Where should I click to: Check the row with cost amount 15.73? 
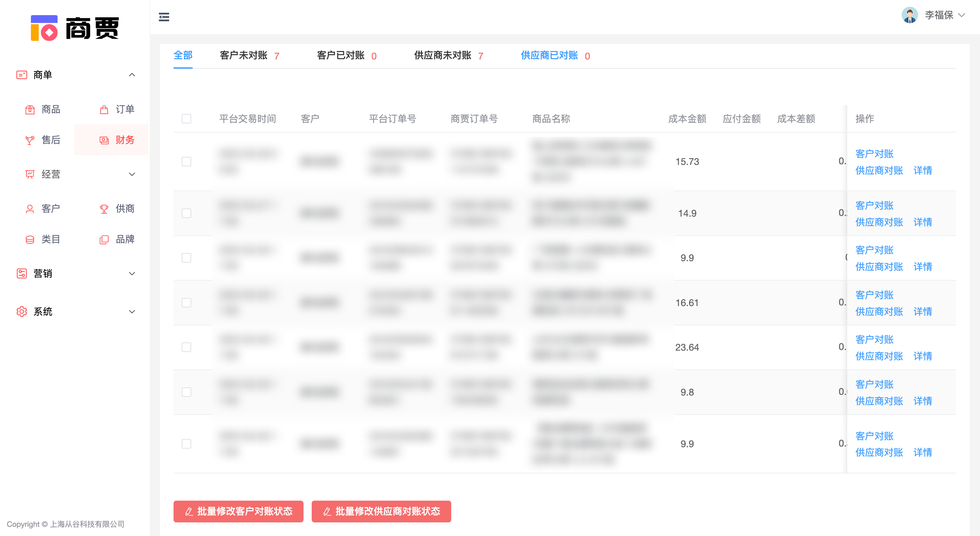coord(186,162)
